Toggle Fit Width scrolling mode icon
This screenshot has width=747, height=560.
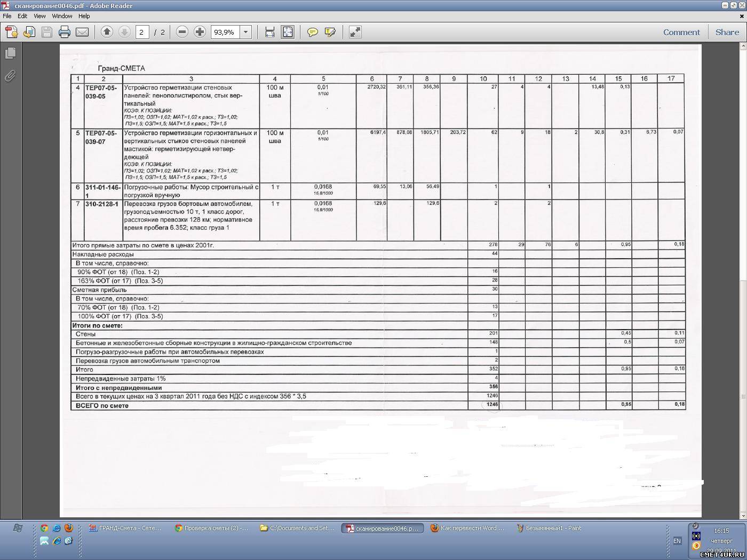pos(270,32)
